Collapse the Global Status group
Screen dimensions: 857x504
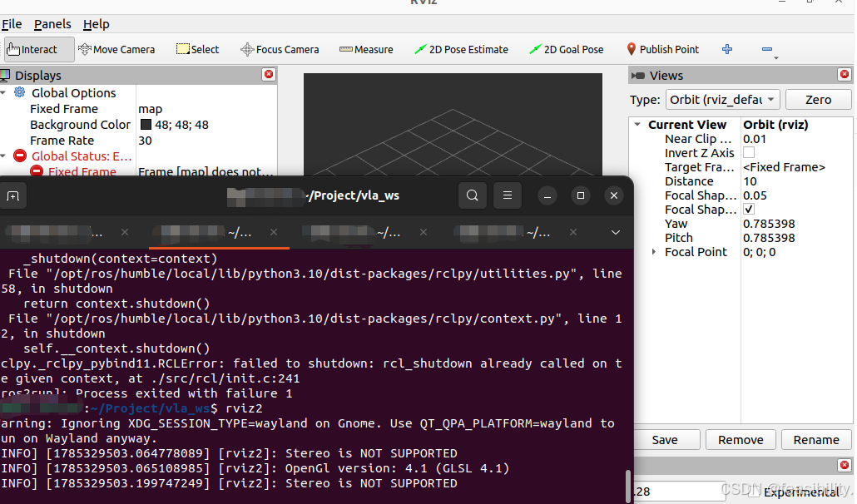tap(3, 156)
